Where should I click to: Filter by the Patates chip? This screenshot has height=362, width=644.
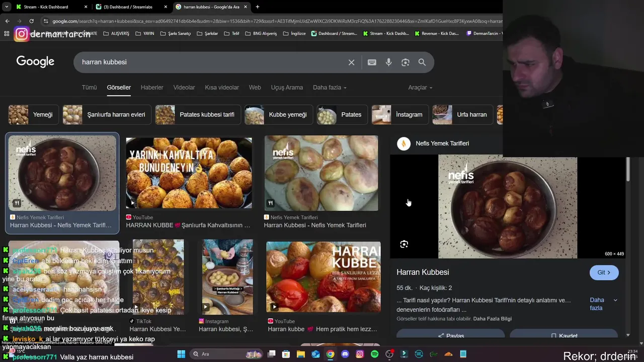coord(342,115)
